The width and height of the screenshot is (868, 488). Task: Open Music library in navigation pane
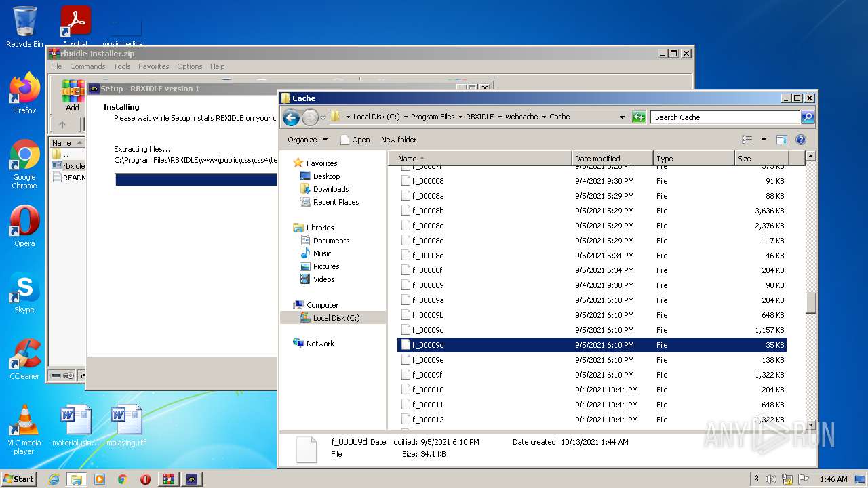tap(322, 253)
